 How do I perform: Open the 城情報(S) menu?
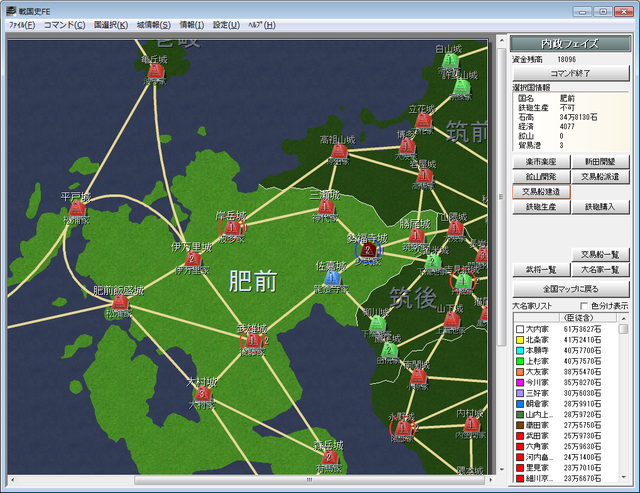[x=154, y=25]
